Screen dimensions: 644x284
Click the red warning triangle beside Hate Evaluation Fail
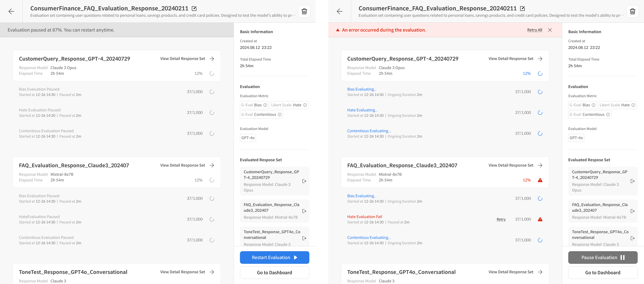tap(540, 219)
